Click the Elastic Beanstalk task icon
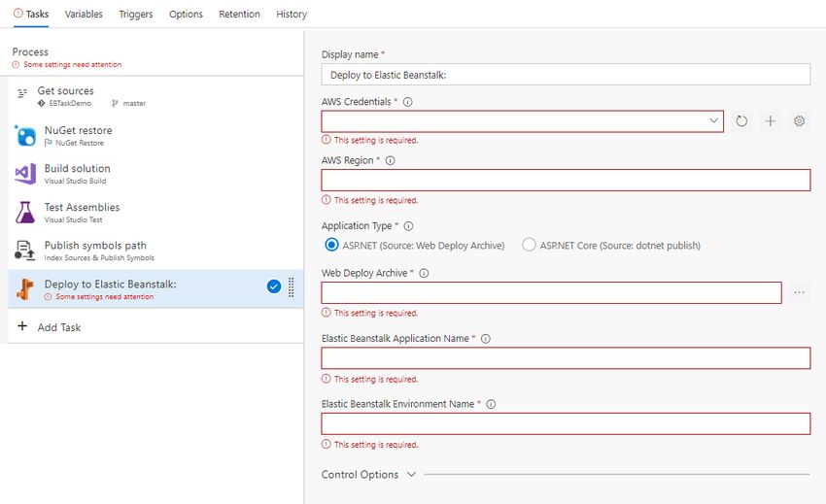 pos(24,289)
